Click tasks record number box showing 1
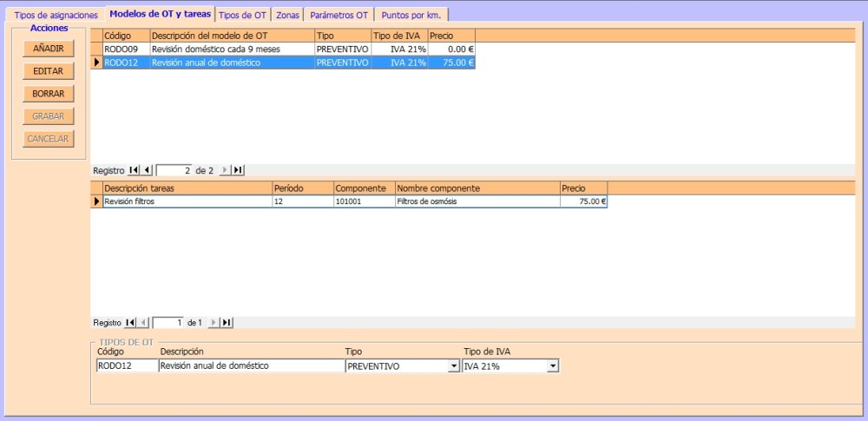 point(168,322)
